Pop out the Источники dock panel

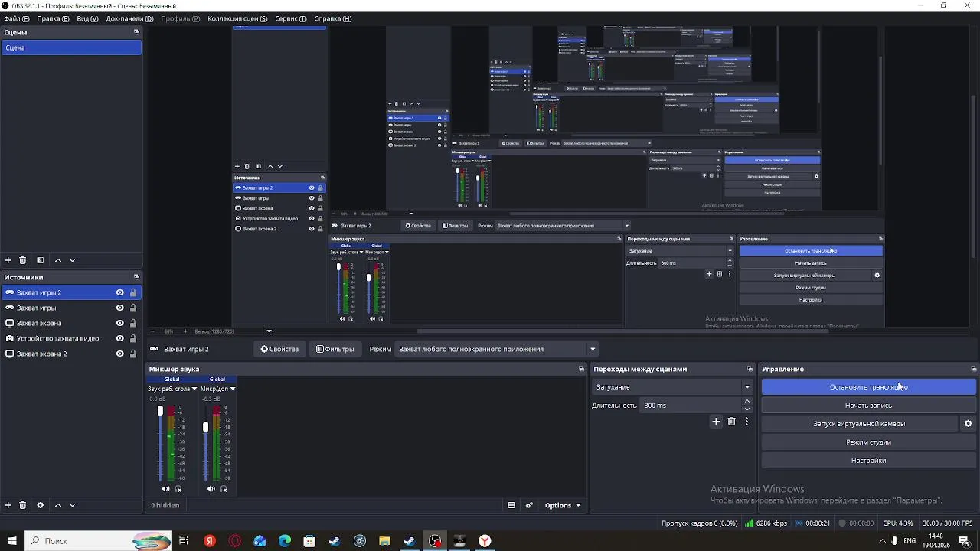(x=136, y=277)
